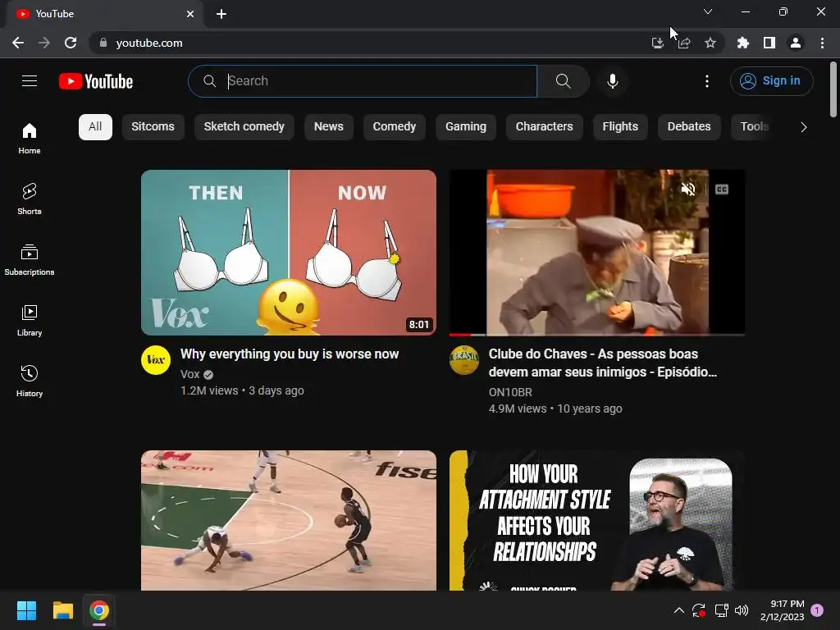
Task: Open a new browser tab
Action: click(221, 14)
